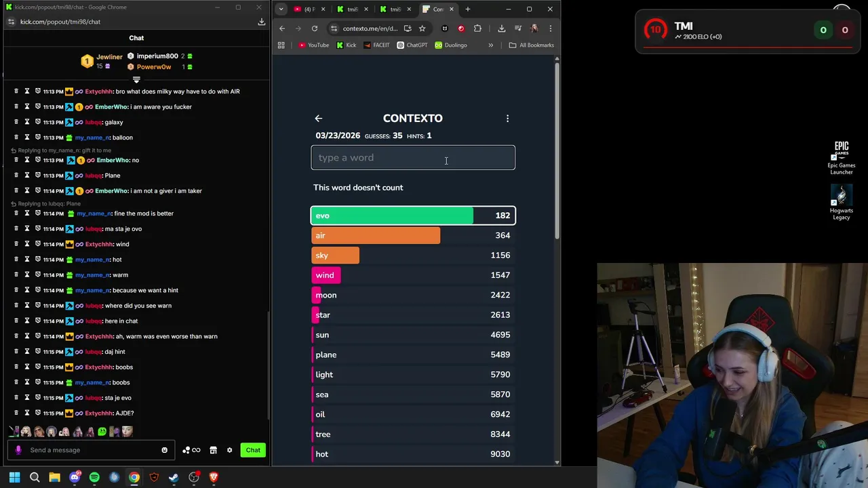Click the purple microphone icon in chat
868x488 pixels.
tap(18, 450)
